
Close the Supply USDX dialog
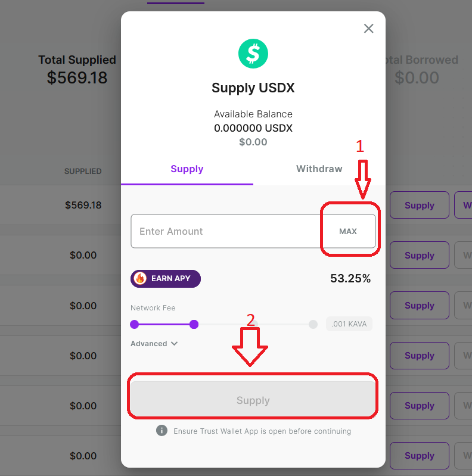click(x=368, y=29)
